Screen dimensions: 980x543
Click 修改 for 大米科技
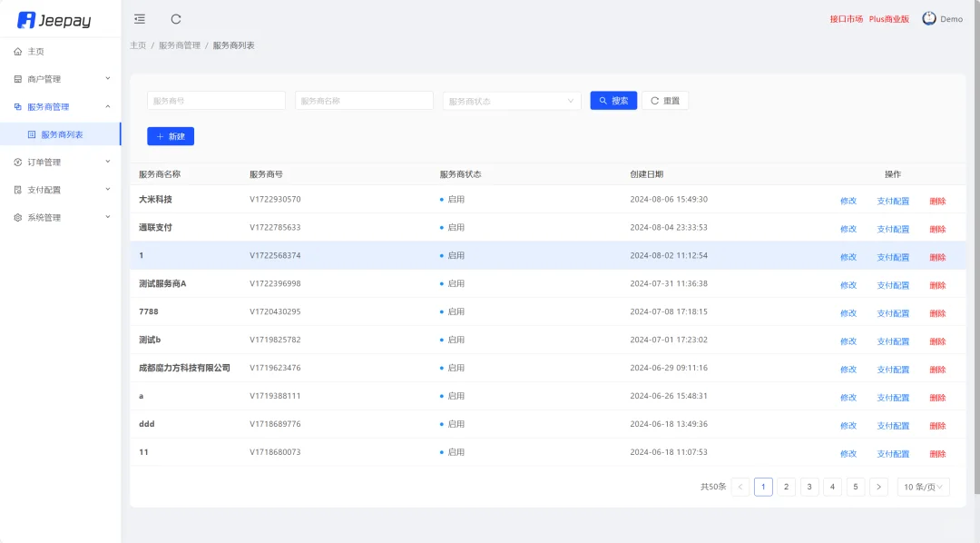[x=848, y=201]
